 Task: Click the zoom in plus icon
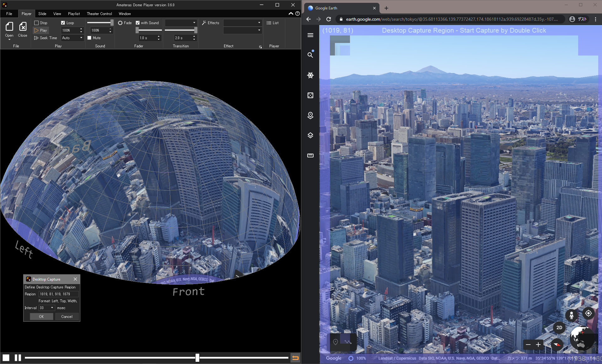tap(538, 345)
